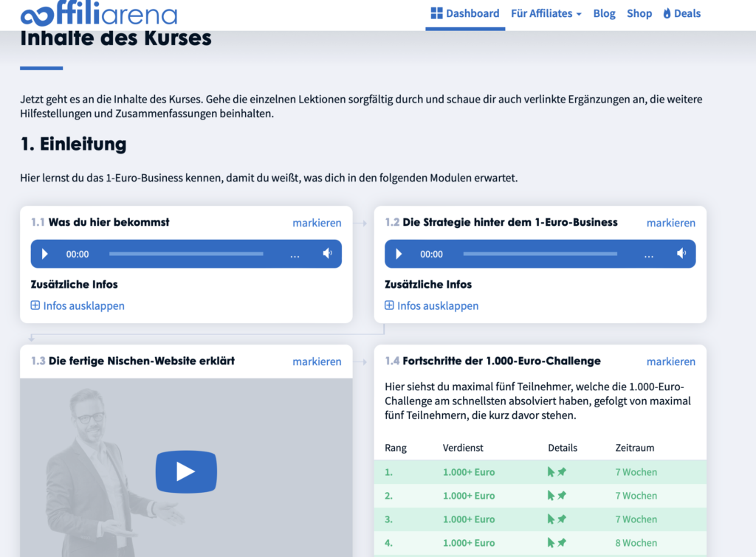Play audio for lesson 1.2
Screen dimensions: 756x557
tap(399, 254)
